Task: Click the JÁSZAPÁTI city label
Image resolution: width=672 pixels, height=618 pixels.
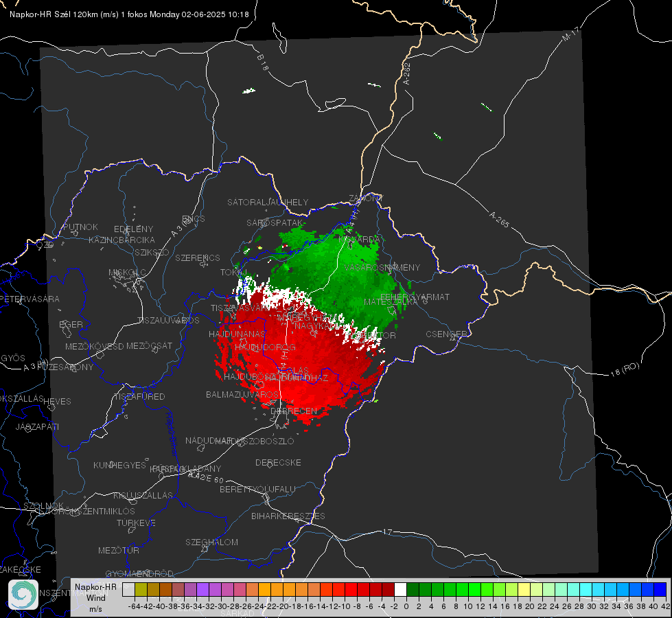Action: click(37, 426)
